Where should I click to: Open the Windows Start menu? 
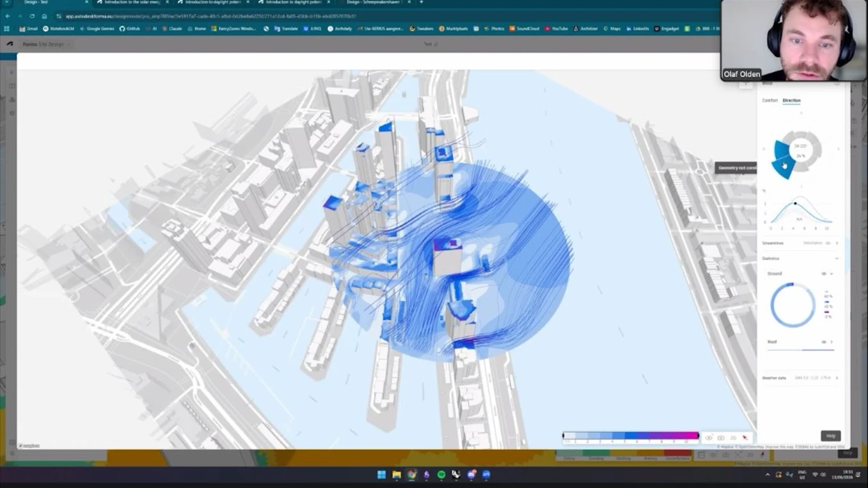pyautogui.click(x=381, y=475)
